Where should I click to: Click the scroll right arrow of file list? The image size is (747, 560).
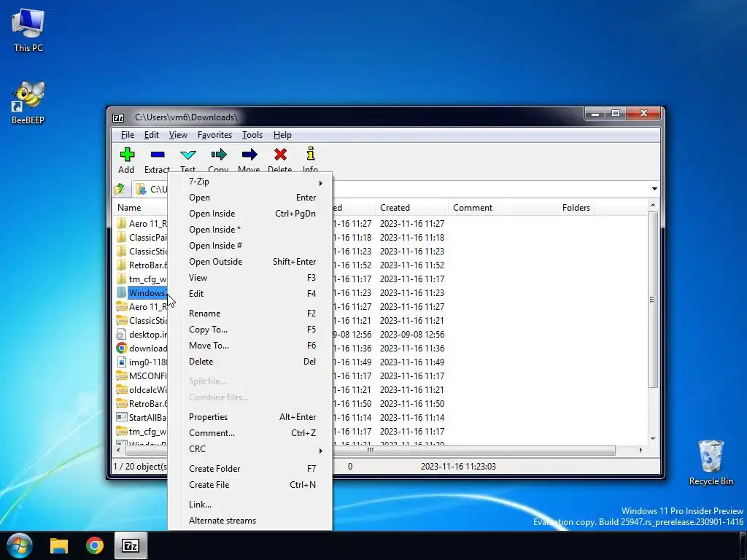coord(640,450)
